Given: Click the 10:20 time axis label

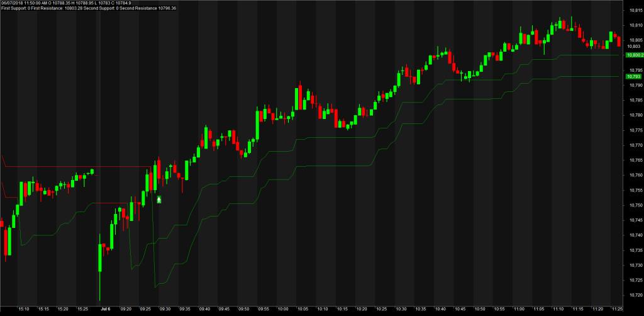Looking at the screenshot, I should 362,308.
